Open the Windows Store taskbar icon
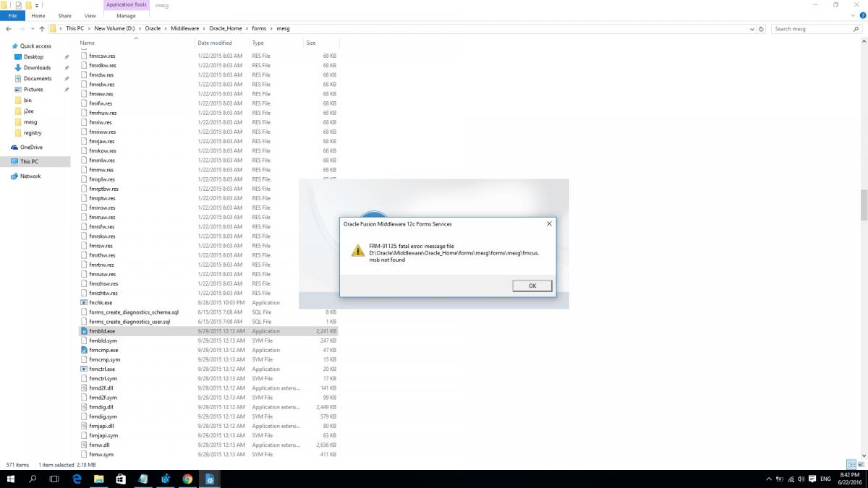The height and width of the screenshot is (488, 868). pyautogui.click(x=121, y=479)
